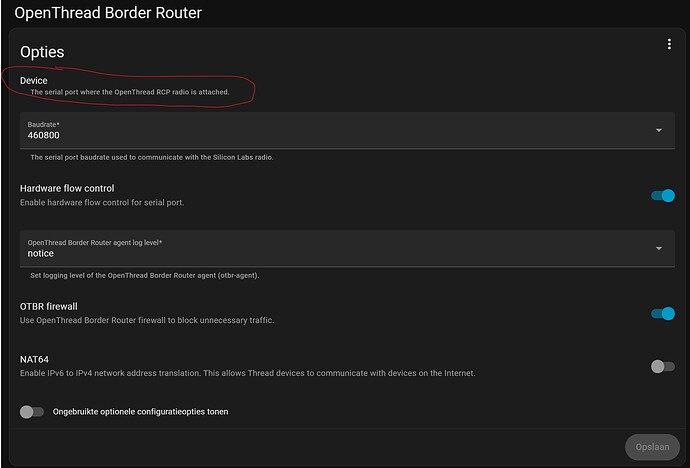The height and width of the screenshot is (468, 690).
Task: Select the Device option label
Action: [33, 80]
